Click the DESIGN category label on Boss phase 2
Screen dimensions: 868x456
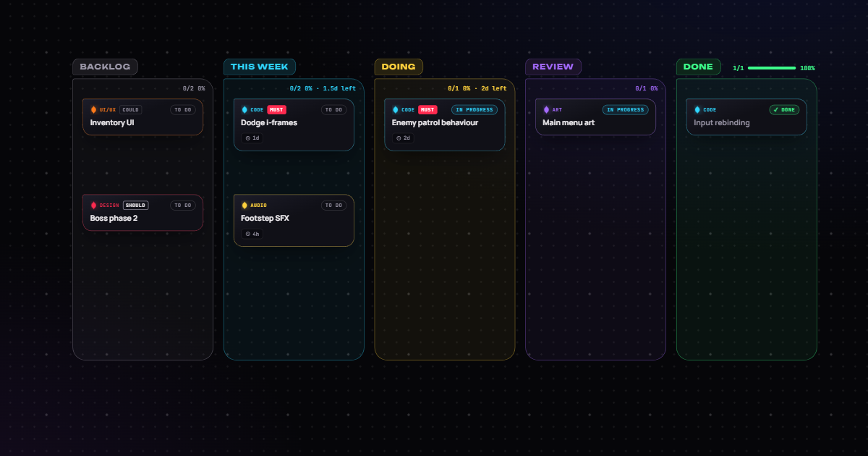pyautogui.click(x=109, y=206)
